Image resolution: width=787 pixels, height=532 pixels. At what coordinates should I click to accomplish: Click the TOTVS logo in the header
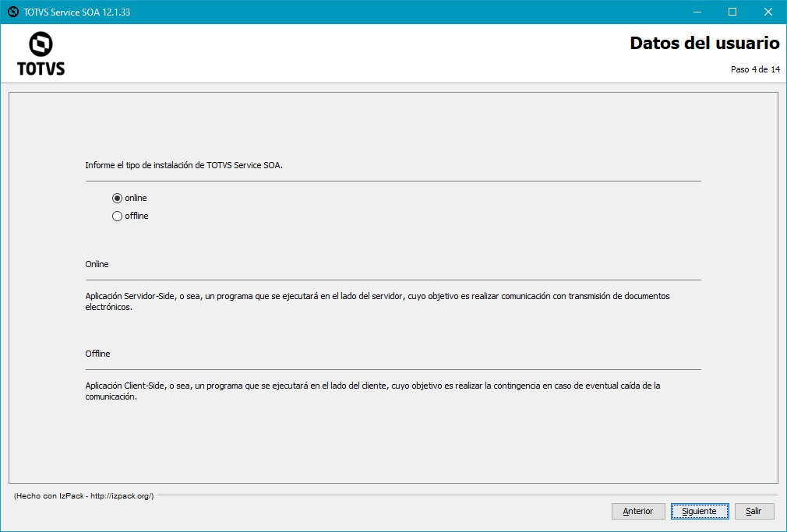point(41,54)
